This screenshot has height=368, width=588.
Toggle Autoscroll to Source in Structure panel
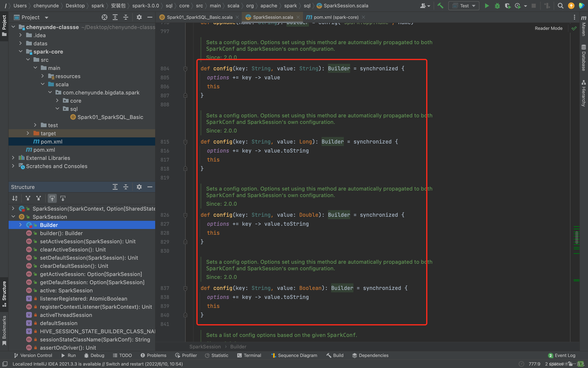pyautogui.click(x=52, y=198)
